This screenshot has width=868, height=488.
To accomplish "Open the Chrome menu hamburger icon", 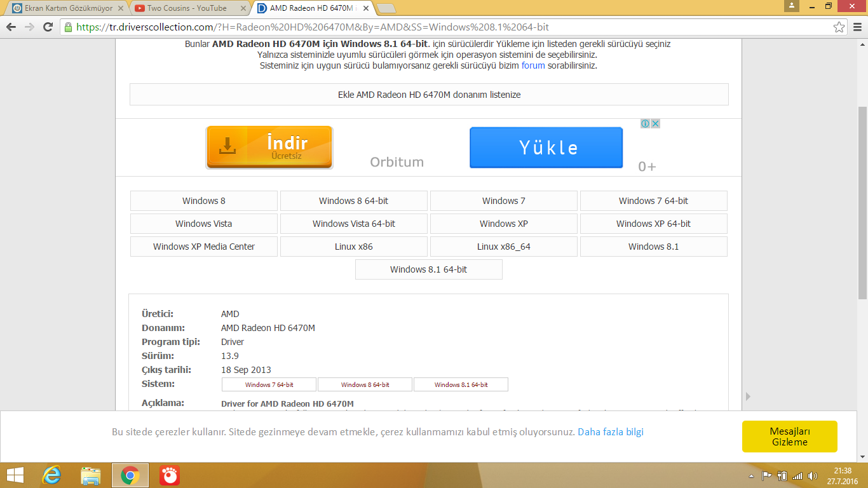I will coord(856,27).
